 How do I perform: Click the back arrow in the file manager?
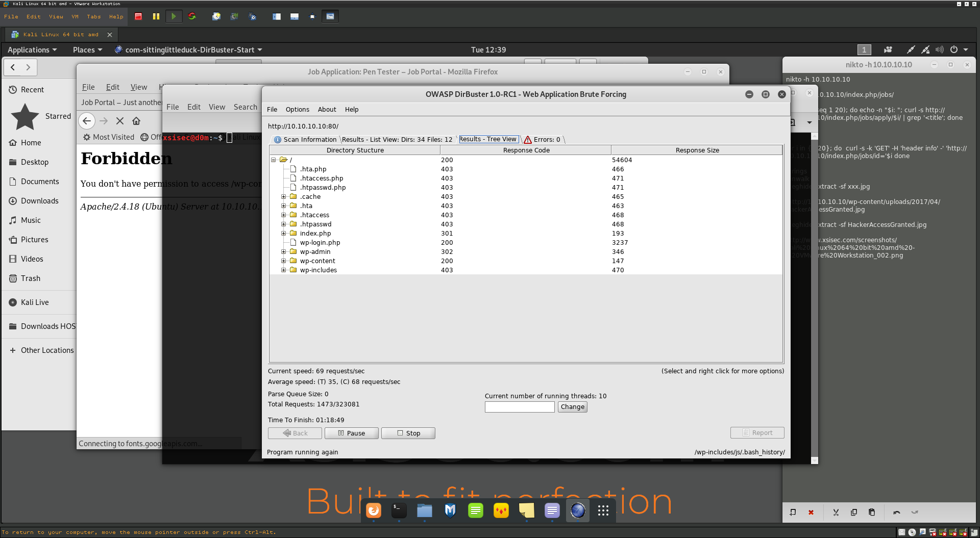click(13, 67)
